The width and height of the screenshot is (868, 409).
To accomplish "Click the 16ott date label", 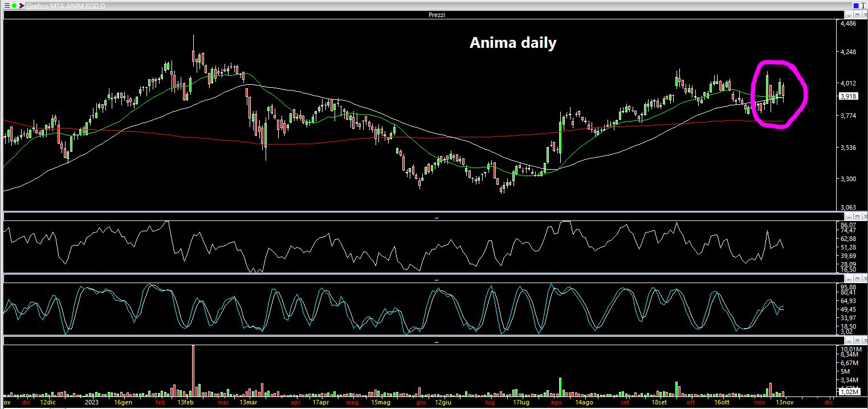I will [722, 402].
